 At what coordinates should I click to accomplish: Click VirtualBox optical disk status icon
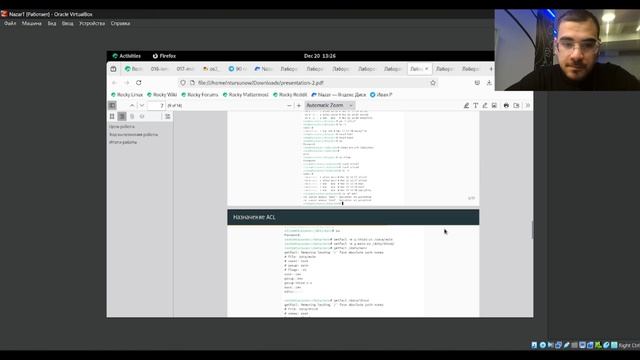point(542,345)
